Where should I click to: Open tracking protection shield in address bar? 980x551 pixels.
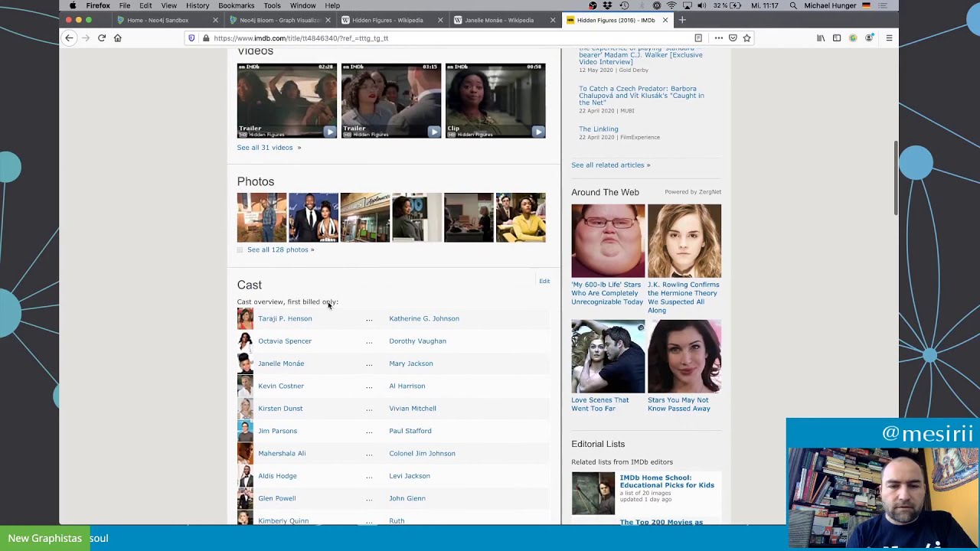click(x=191, y=38)
